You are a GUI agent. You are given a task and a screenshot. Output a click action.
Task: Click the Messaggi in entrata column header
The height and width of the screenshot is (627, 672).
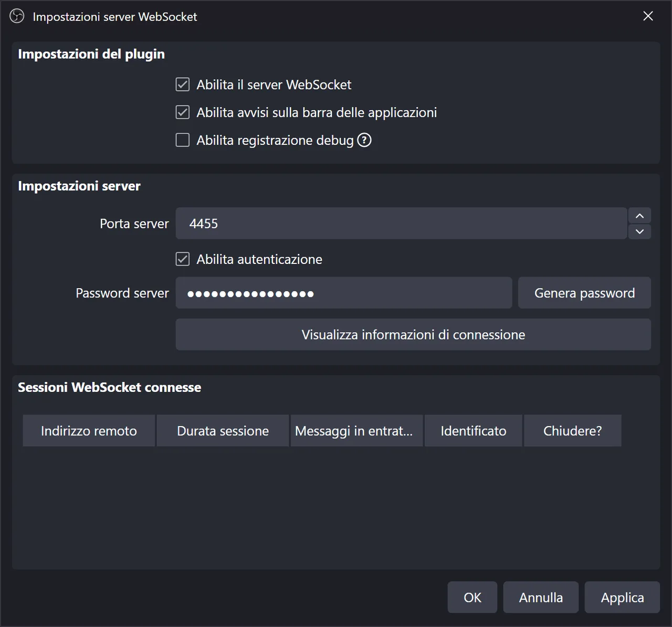click(356, 431)
